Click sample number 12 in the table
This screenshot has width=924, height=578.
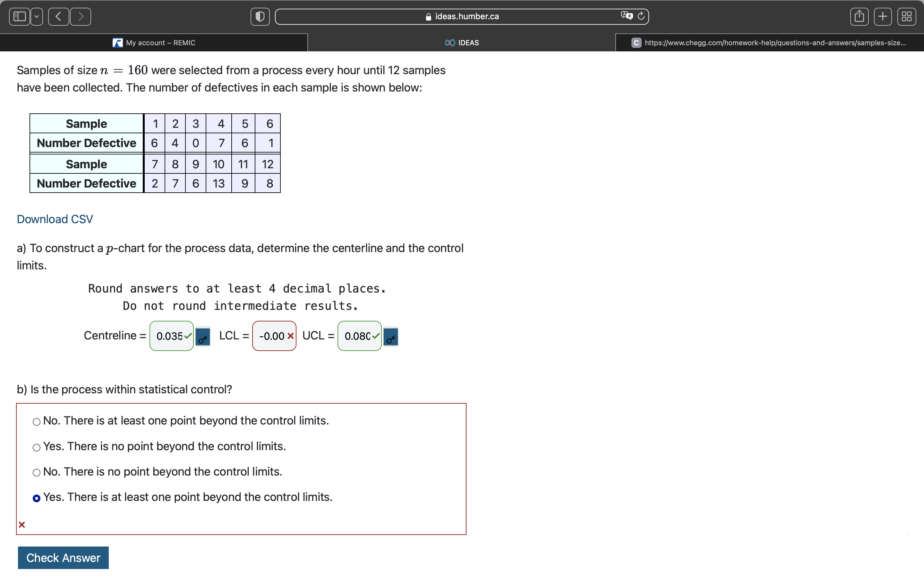pos(268,164)
